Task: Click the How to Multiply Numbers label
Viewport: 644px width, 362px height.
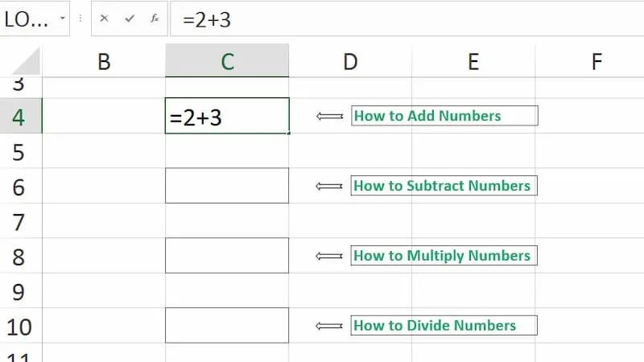Action: point(444,256)
